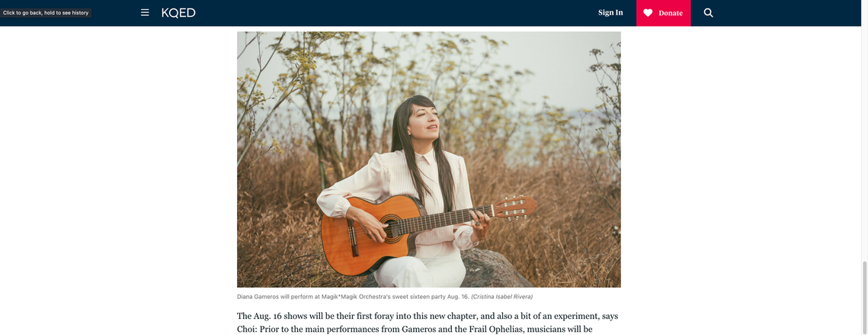Click the heart icon beside Donate
The height and width of the screenshot is (335, 868).
click(x=648, y=13)
